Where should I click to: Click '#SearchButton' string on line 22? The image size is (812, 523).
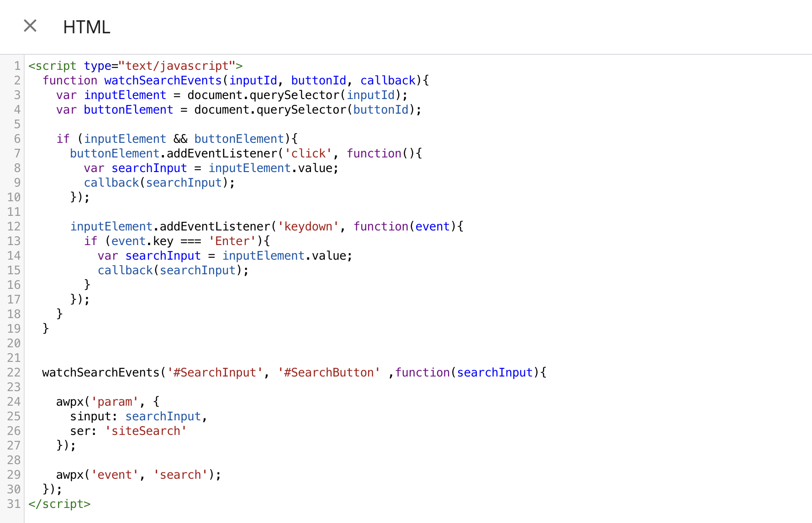[x=329, y=373]
